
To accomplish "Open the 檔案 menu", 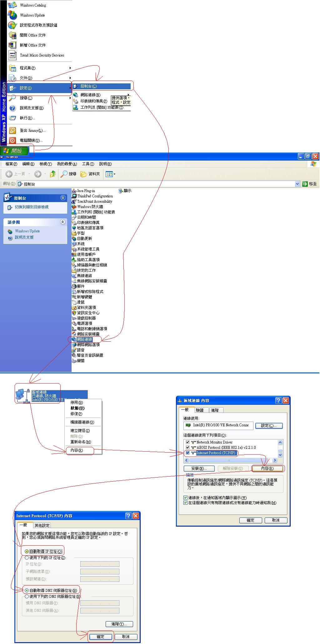I will [x=11, y=164].
